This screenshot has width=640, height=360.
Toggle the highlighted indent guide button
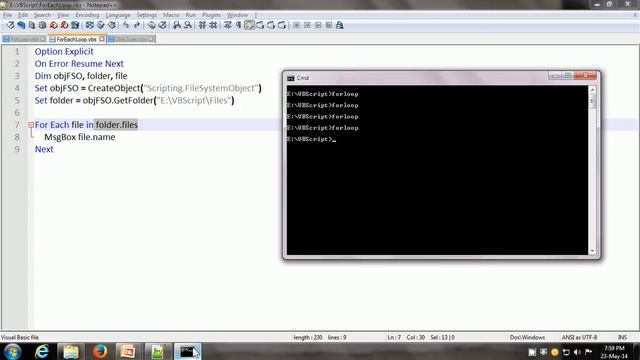coord(249,25)
